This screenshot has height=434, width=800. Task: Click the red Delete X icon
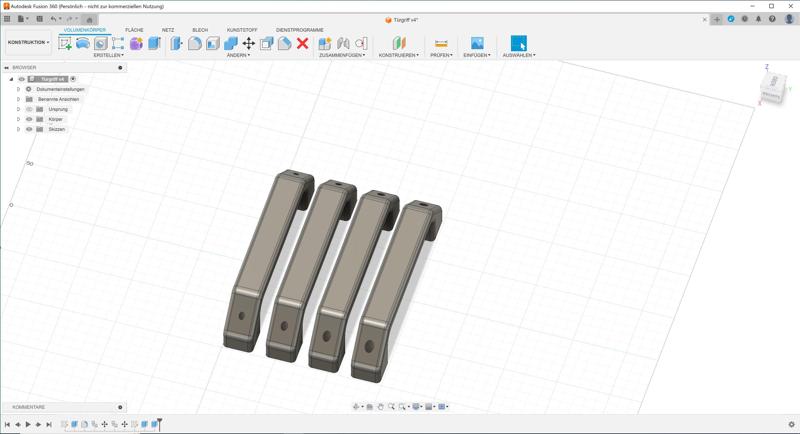[x=303, y=43]
